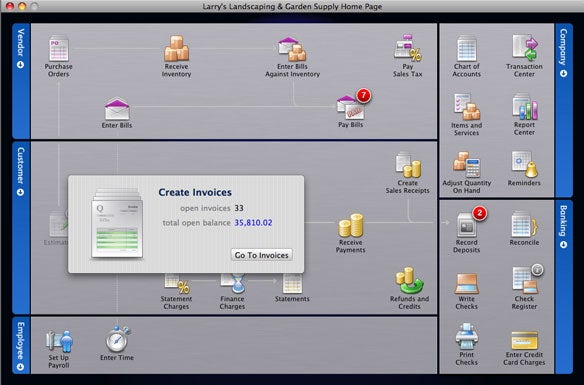
Task: Click the Go To Invoices button
Action: pyautogui.click(x=261, y=255)
